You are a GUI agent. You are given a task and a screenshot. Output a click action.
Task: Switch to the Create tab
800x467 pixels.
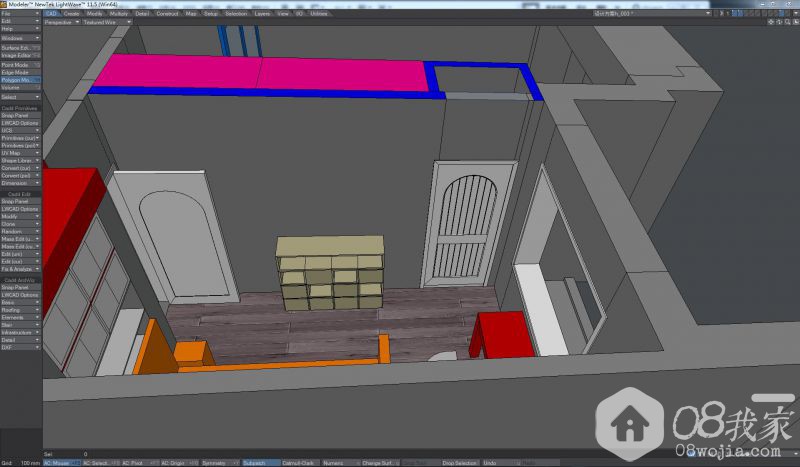pos(72,14)
